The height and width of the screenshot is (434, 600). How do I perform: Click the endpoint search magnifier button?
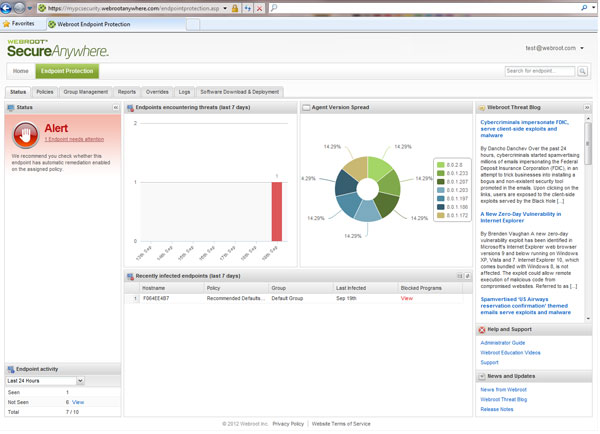tap(582, 71)
